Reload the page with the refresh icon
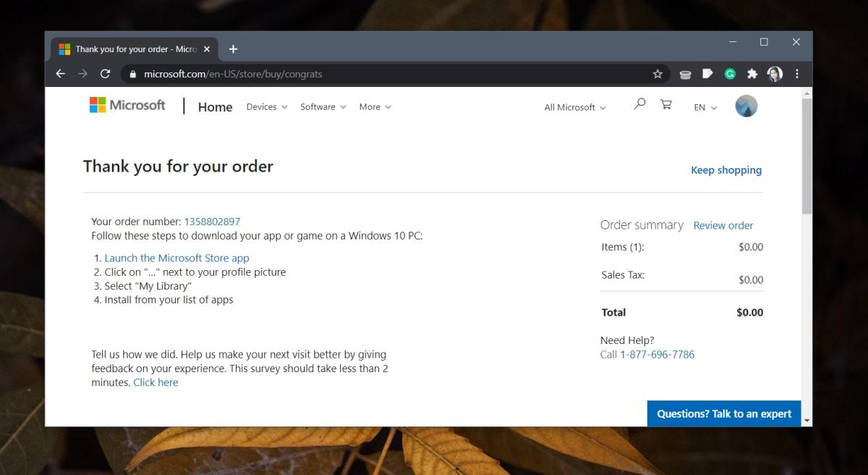Screen dimensions: 868x475 click(x=105, y=74)
